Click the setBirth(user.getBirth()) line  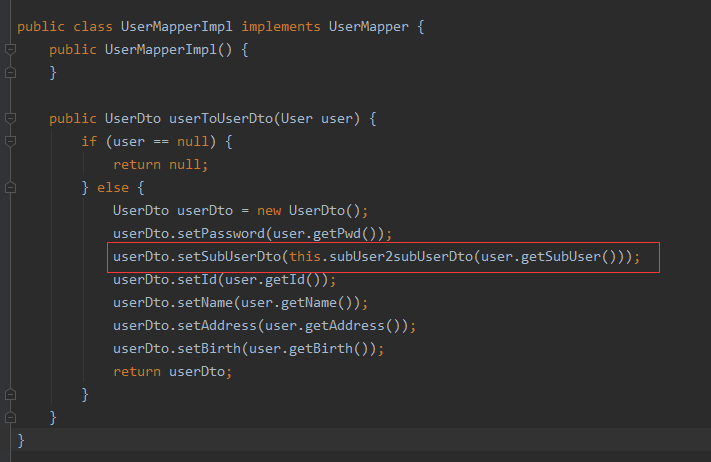point(248,349)
